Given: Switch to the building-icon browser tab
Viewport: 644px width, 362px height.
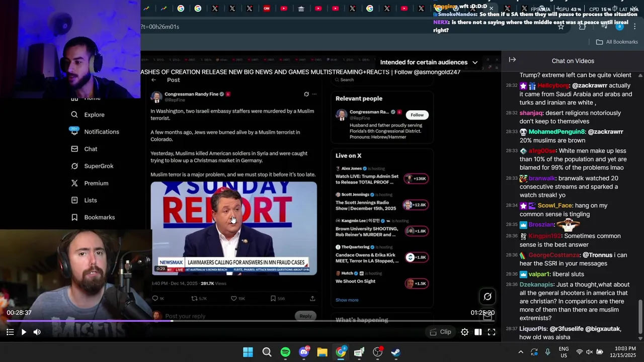Looking at the screenshot, I should point(301,8).
